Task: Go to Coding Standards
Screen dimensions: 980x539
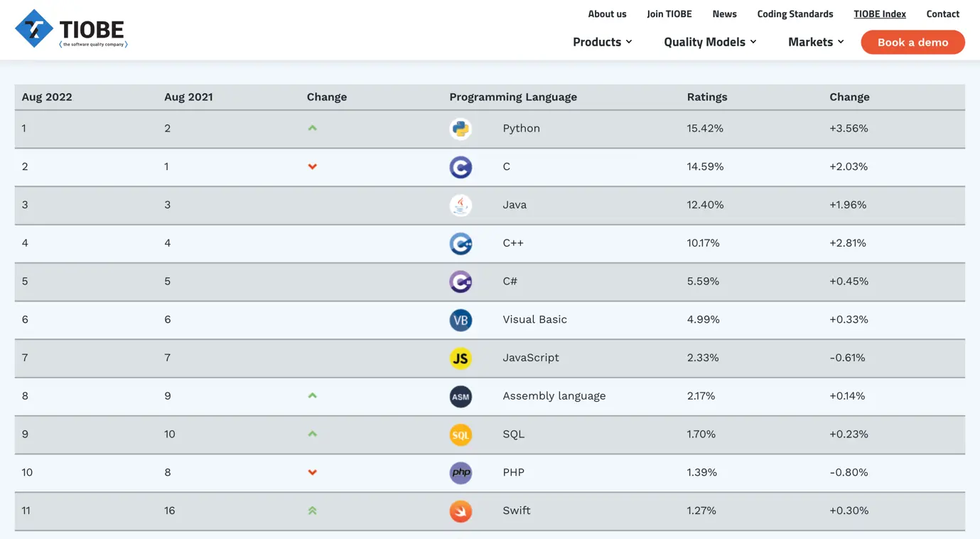Action: (795, 14)
